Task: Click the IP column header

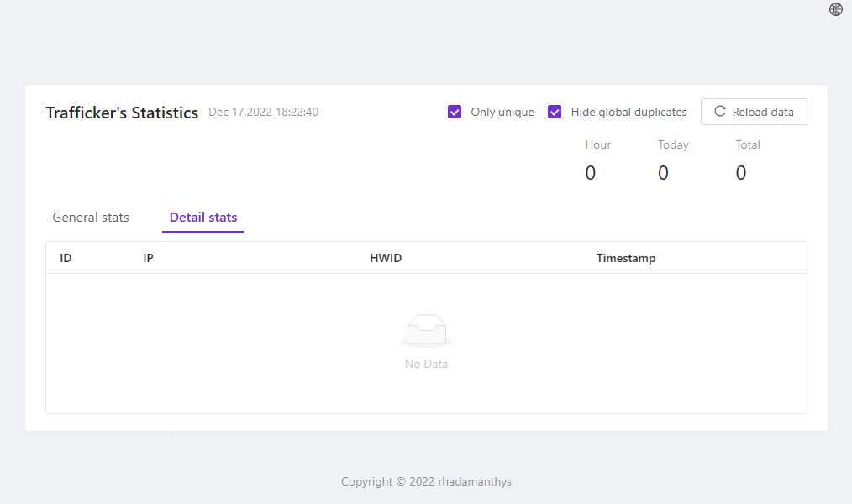Action: coord(149,258)
